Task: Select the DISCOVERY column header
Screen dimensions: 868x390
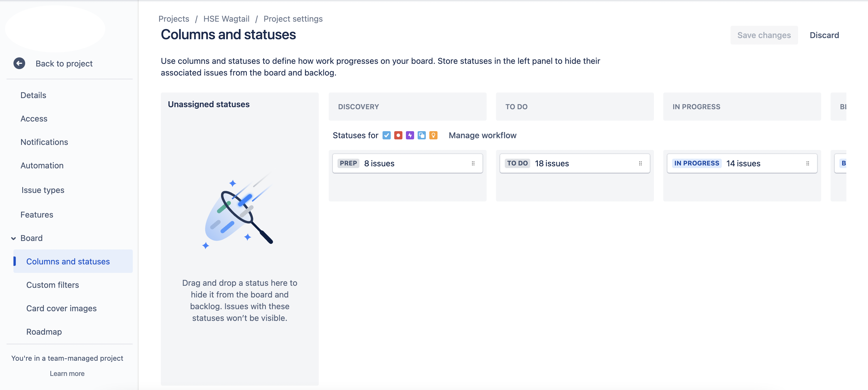Action: (x=358, y=107)
